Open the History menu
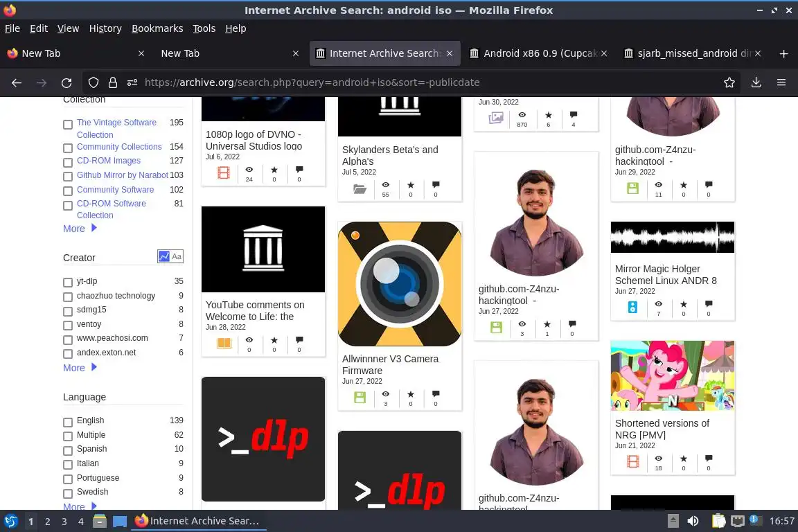798x532 pixels. pyautogui.click(x=105, y=28)
